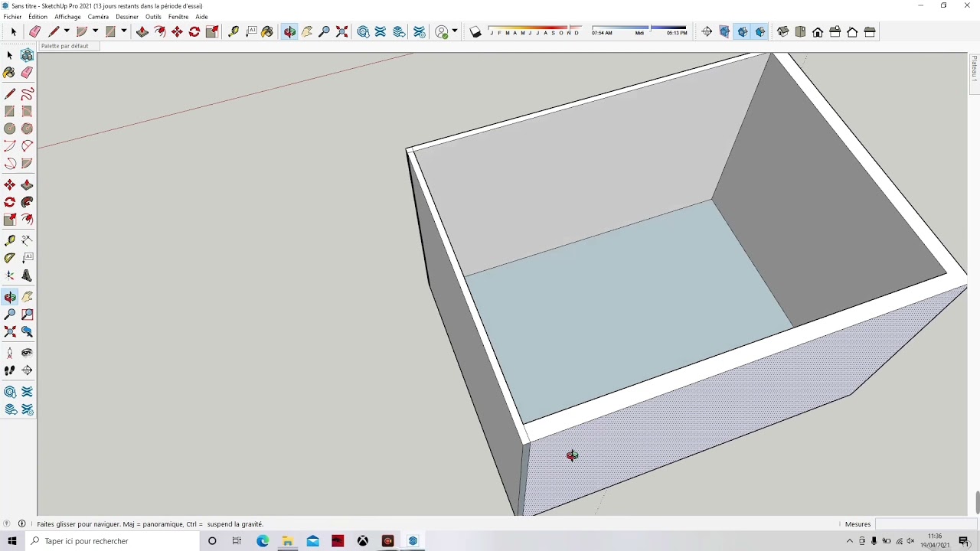Click the 'Palette par défaut' toolbar label
The width and height of the screenshot is (980, 551).
coord(64,46)
